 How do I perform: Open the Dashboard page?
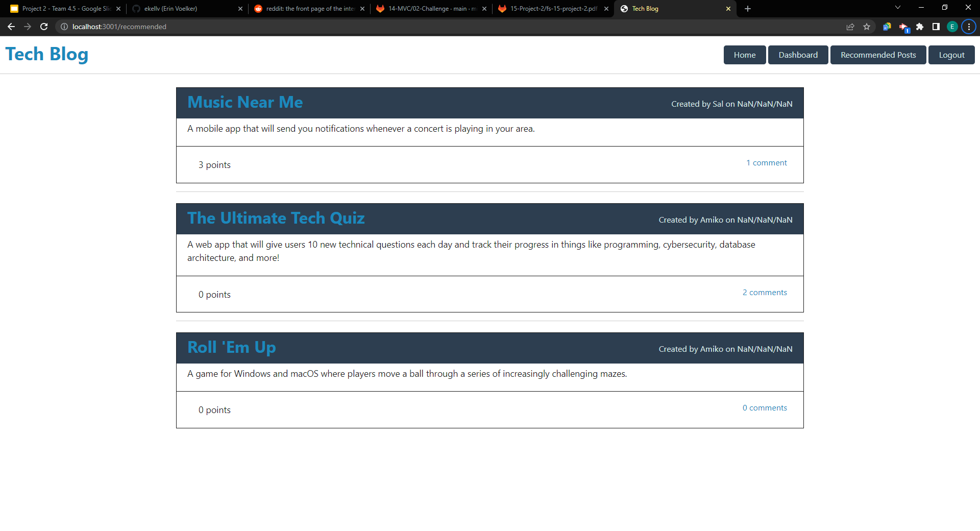point(798,55)
